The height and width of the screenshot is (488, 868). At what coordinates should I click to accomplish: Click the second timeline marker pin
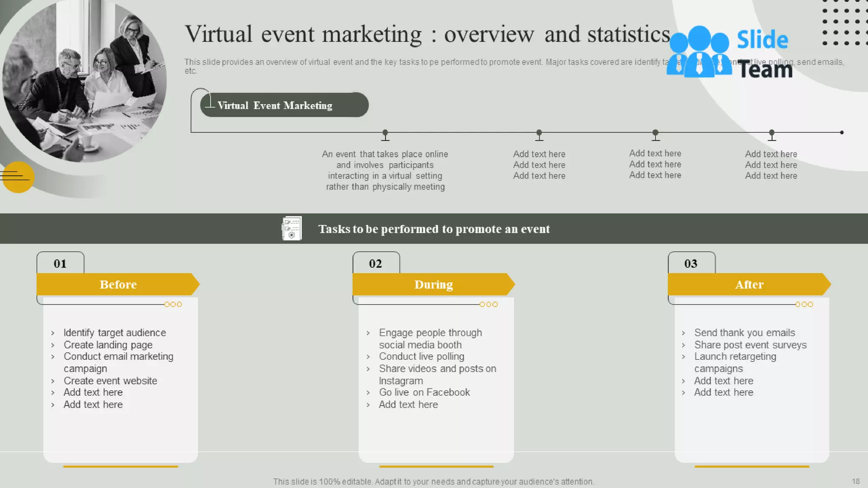[x=539, y=135]
